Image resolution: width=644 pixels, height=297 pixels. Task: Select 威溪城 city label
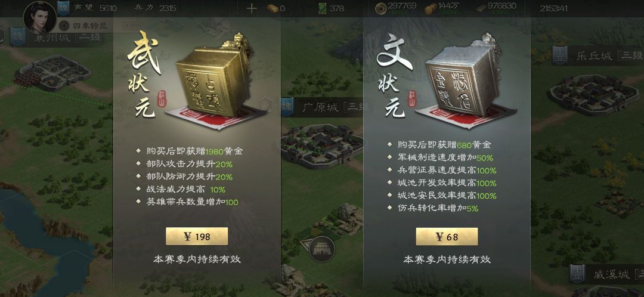click(x=607, y=274)
